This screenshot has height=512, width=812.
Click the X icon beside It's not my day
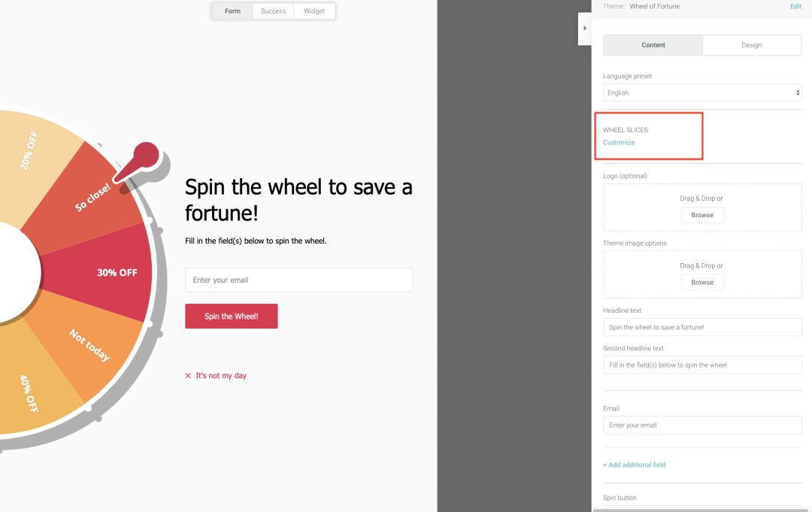(188, 376)
